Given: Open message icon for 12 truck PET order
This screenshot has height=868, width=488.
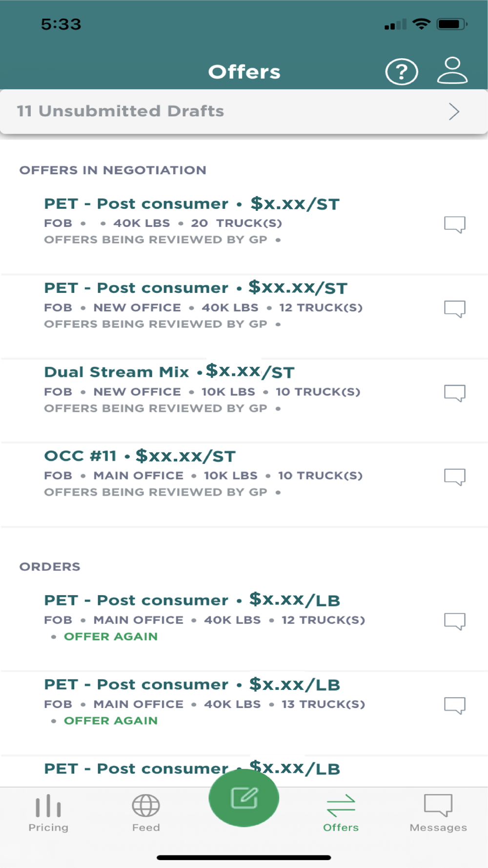Looking at the screenshot, I should [x=455, y=621].
